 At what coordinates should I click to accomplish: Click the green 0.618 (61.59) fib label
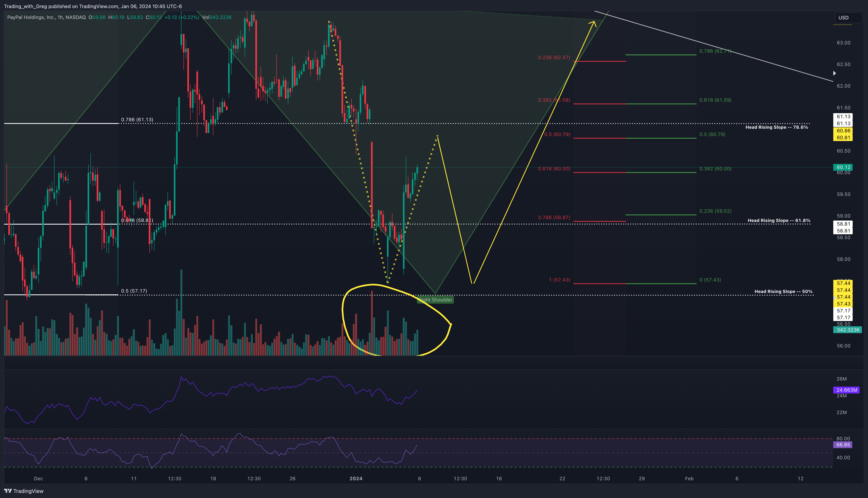pyautogui.click(x=715, y=100)
